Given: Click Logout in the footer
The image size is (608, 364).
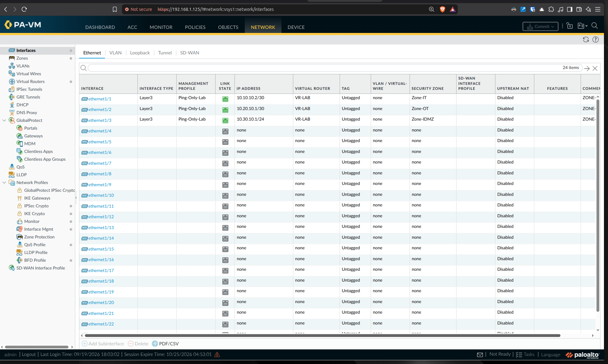Looking at the screenshot, I should coord(29,354).
